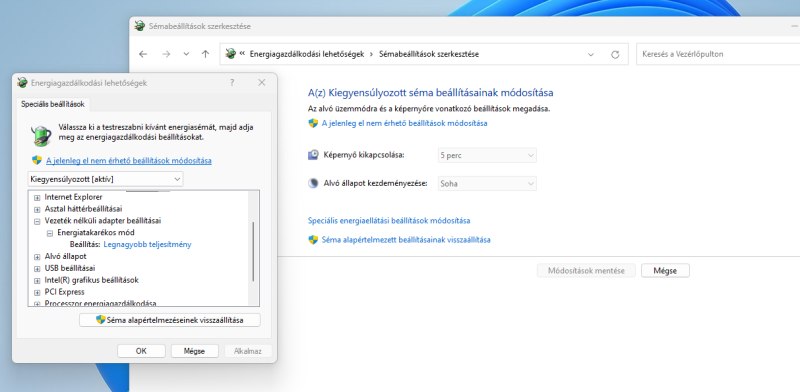Select Internet Explorer tree item
800x392 pixels.
pos(73,197)
